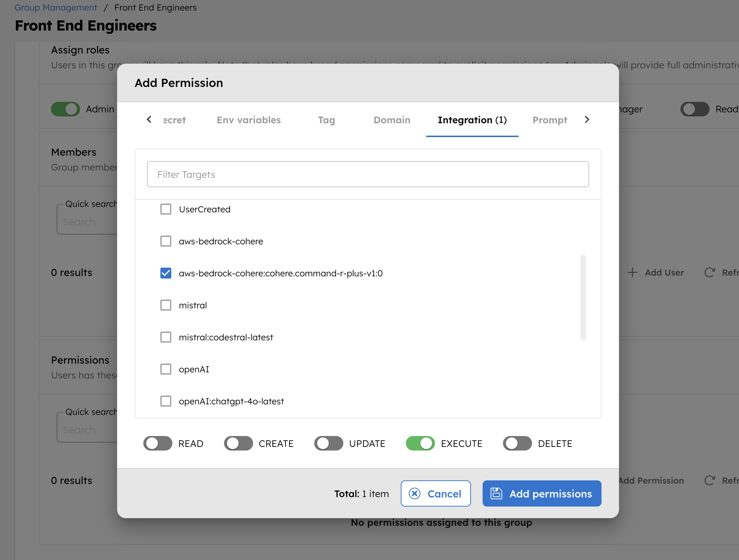
Task: Click the openAI:chatgpt-4o-latest label
Action: (x=231, y=401)
